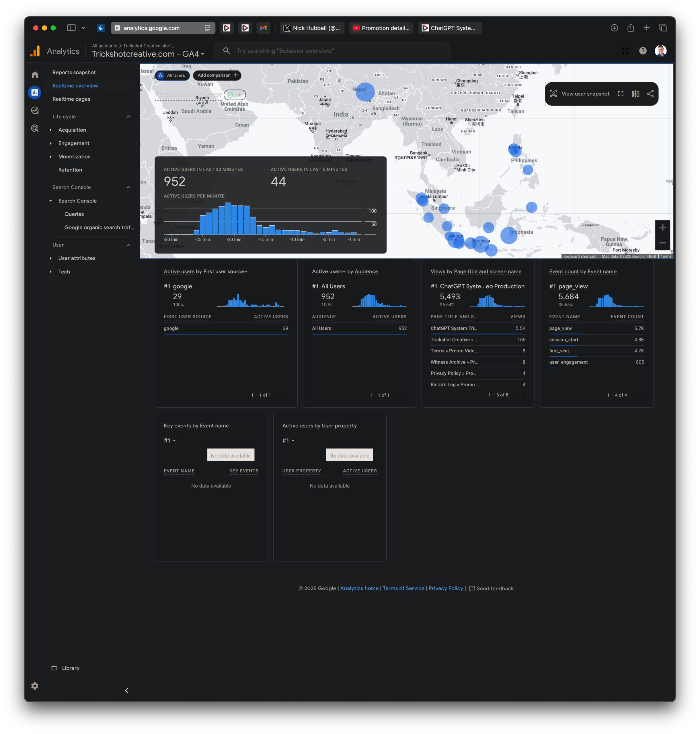Image resolution: width=700 pixels, height=734 pixels.
Task: Click the share icon in map toolbar
Action: pos(650,94)
